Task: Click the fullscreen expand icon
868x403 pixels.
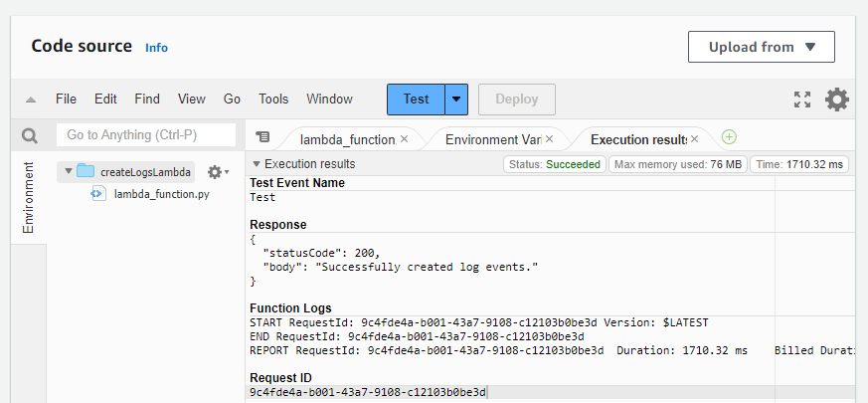Action: (802, 100)
